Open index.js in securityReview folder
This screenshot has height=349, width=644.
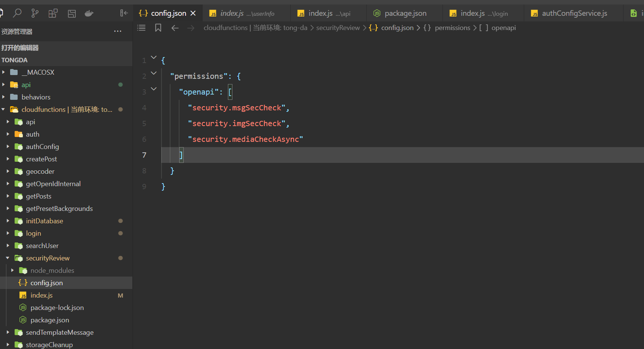click(x=42, y=295)
